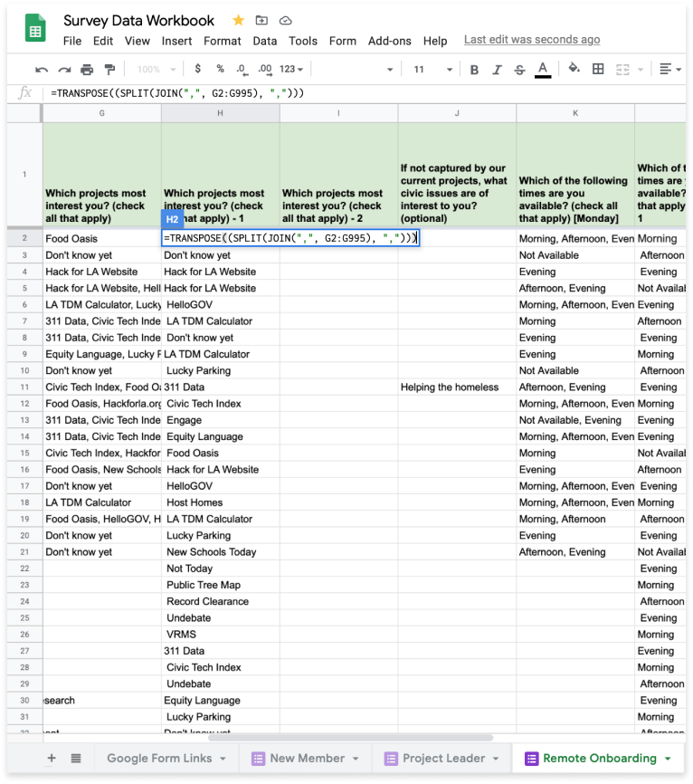Switch to the Project Leader sheet tab
This screenshot has width=693, height=784.
pyautogui.click(x=444, y=759)
